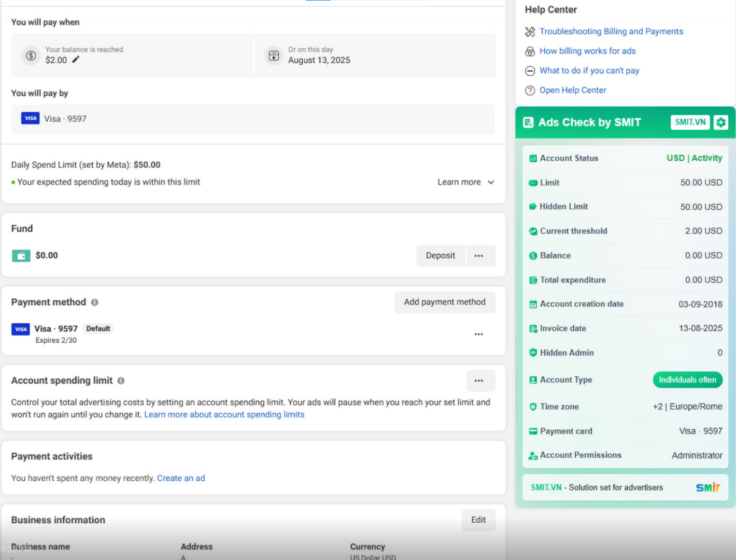Select the Daily Spend Limit $50.00 text

[86, 165]
